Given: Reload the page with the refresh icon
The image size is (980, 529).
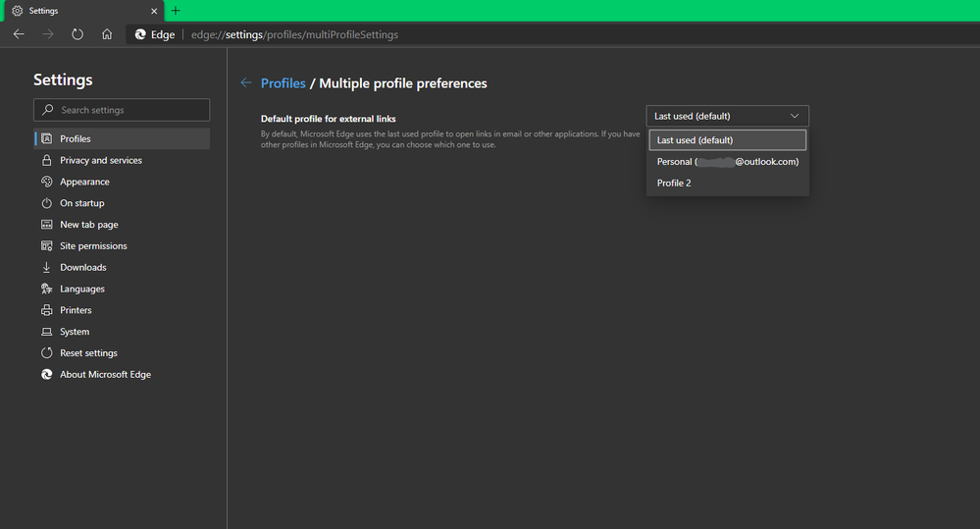Looking at the screenshot, I should click(77, 34).
